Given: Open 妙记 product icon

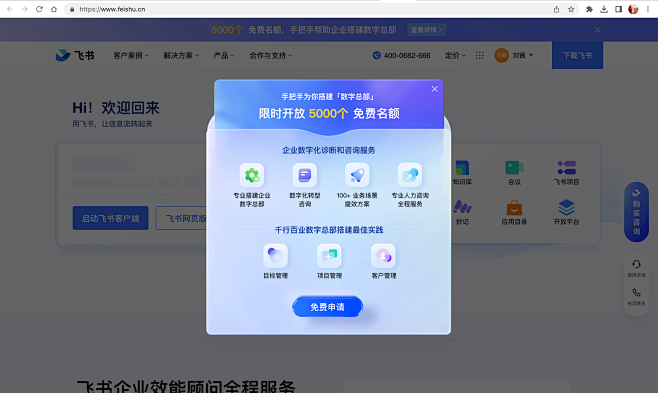Looking at the screenshot, I should point(462,207).
